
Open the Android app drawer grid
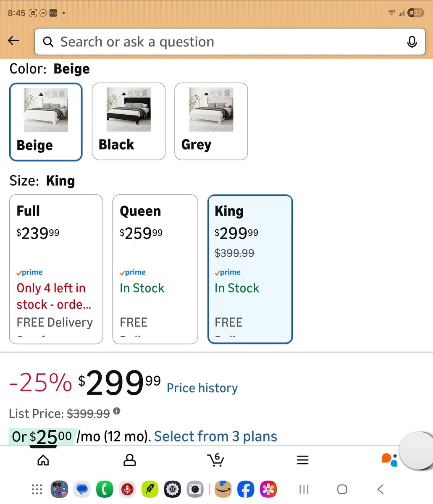(37, 489)
